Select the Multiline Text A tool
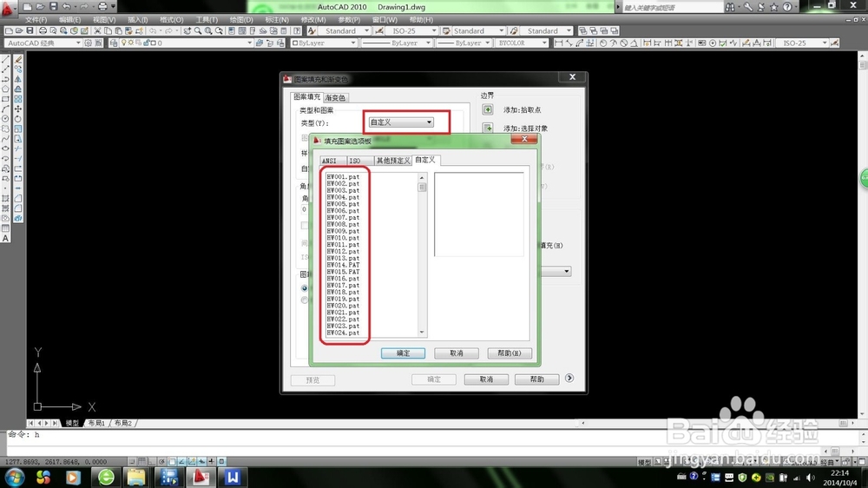The image size is (868, 488). pyautogui.click(x=5, y=238)
